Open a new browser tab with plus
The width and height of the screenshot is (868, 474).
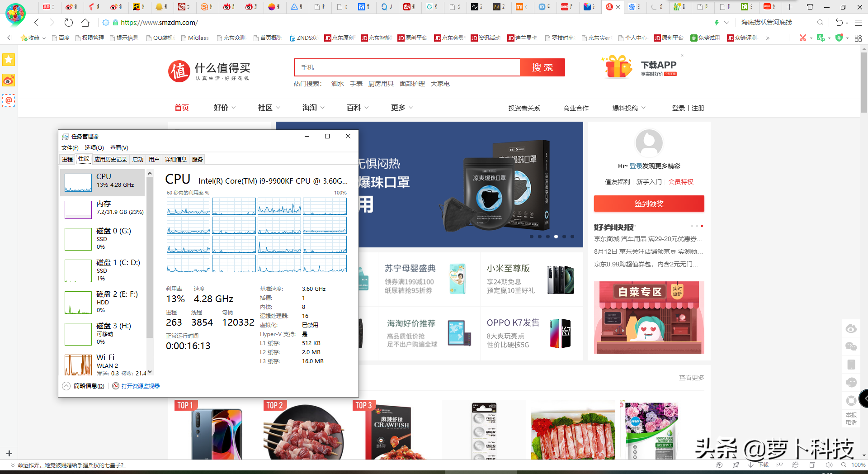point(790,7)
